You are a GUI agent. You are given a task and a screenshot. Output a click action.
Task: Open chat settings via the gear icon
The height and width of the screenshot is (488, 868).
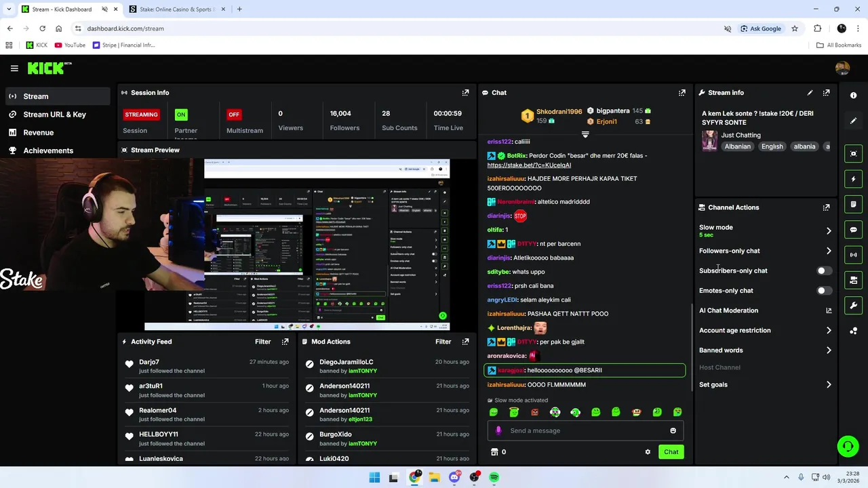click(x=648, y=452)
